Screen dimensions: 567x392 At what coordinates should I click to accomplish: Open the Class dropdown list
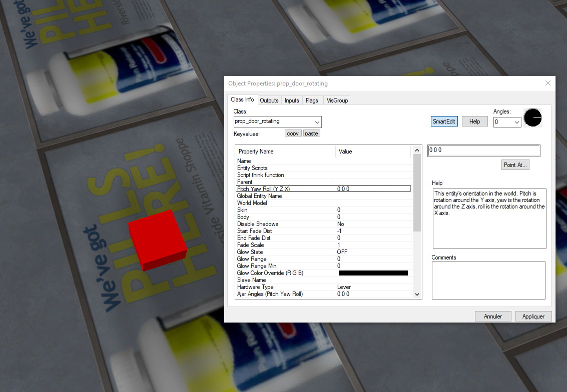(317, 122)
